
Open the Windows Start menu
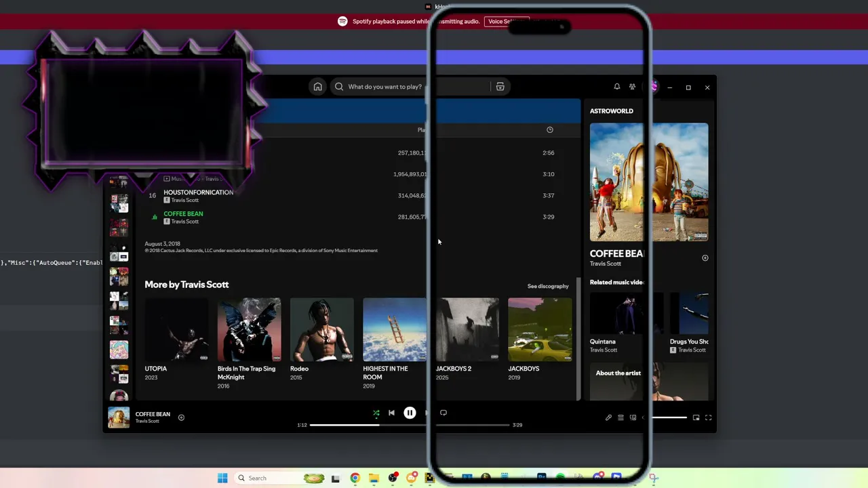pyautogui.click(x=222, y=479)
